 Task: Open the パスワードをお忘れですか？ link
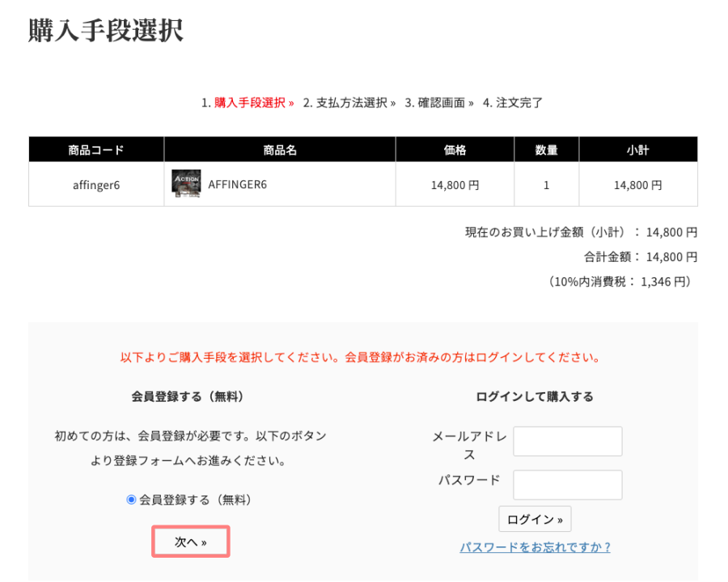click(x=535, y=547)
